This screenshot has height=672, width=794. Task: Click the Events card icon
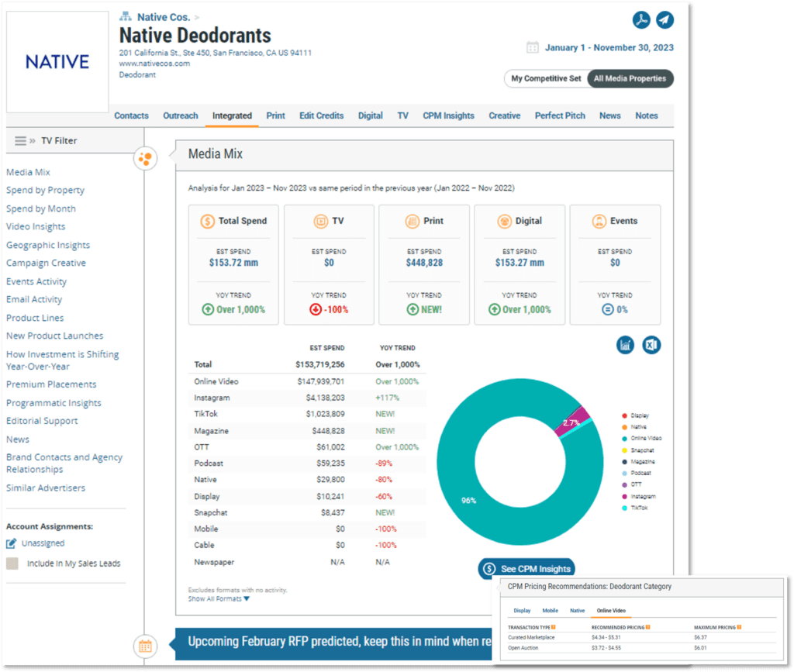coord(599,221)
